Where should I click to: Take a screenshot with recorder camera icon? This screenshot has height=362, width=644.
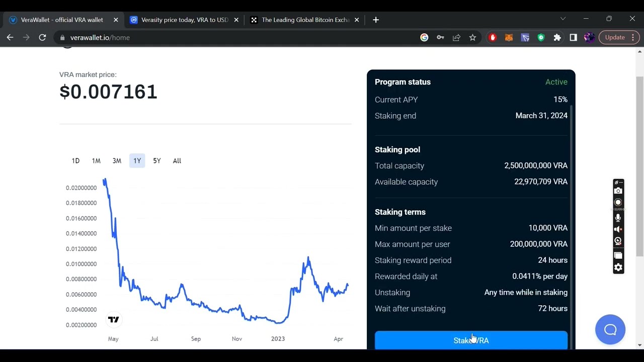pos(618,191)
